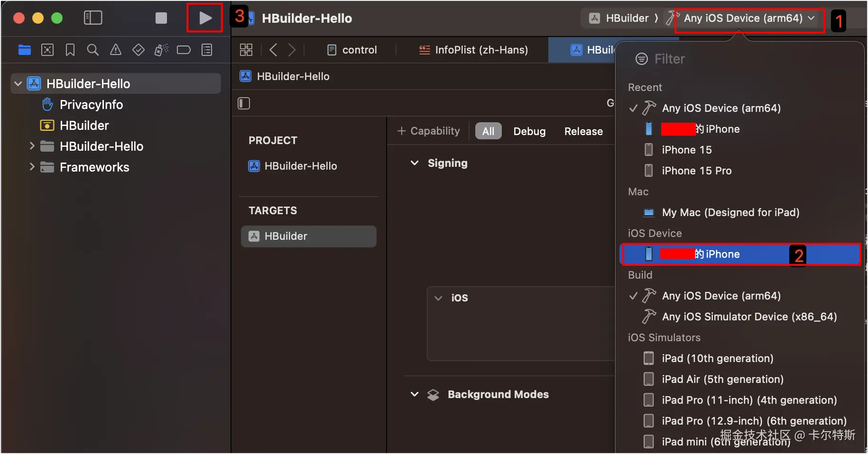Show All build configurations
The height and width of the screenshot is (454, 868).
488,131
